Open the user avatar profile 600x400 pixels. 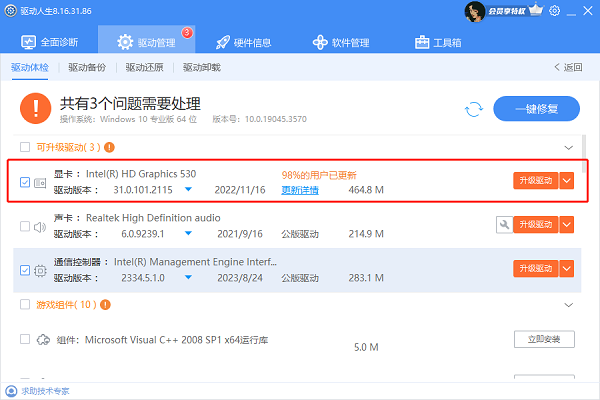[474, 11]
